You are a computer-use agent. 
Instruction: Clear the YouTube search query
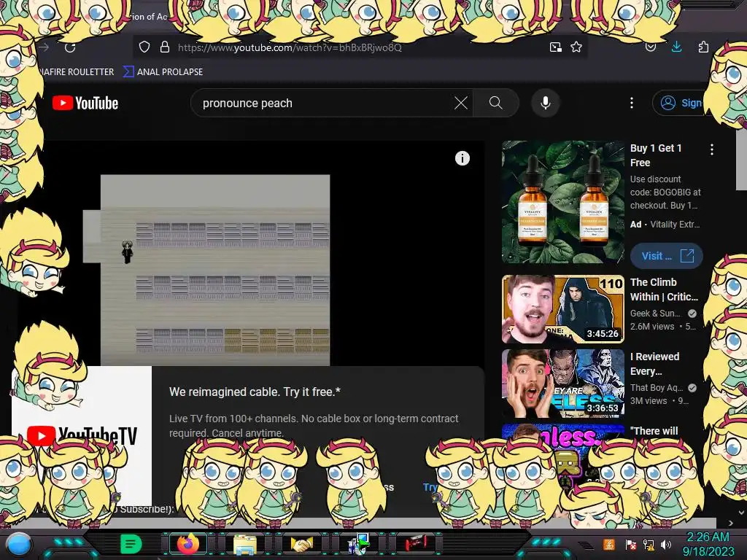click(461, 103)
